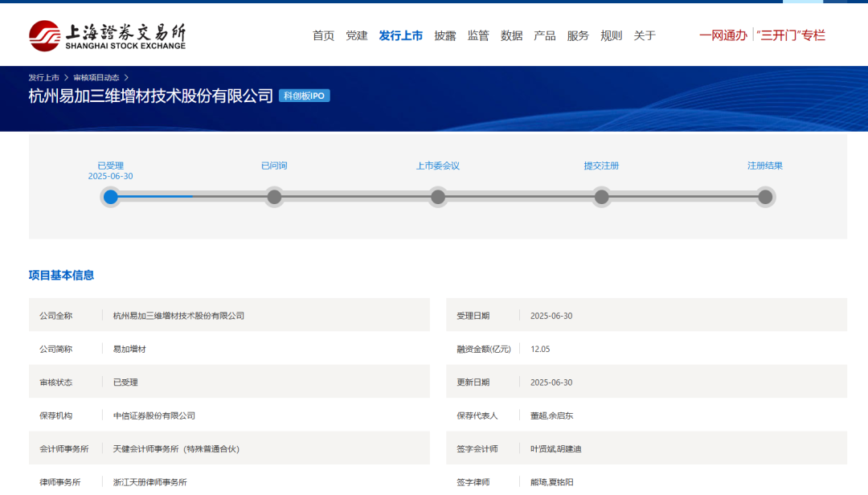Image resolution: width=868 pixels, height=495 pixels.
Task: Click the 一网通办 link
Action: click(723, 35)
